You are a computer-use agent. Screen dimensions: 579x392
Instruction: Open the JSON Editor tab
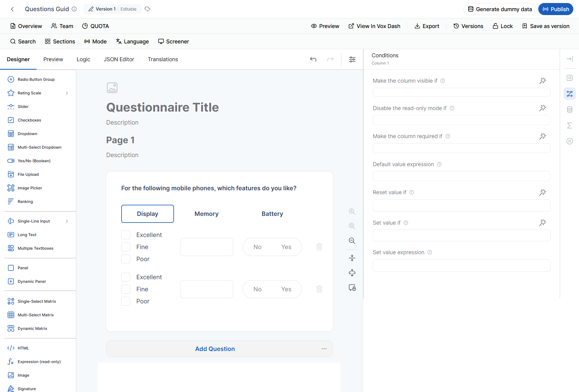(119, 59)
